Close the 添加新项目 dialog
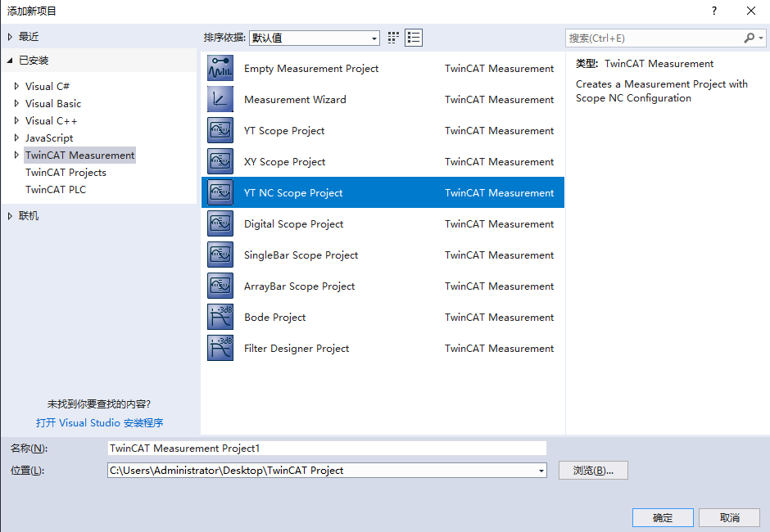 click(x=751, y=11)
